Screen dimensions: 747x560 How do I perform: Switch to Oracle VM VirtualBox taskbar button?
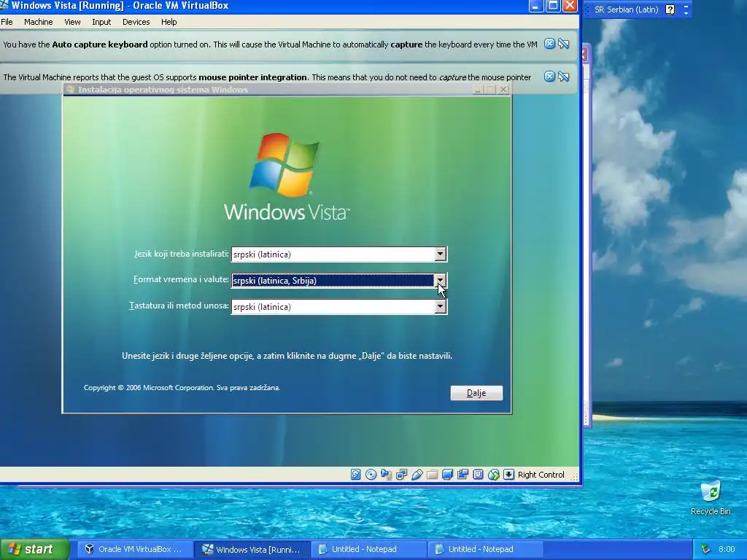135,549
